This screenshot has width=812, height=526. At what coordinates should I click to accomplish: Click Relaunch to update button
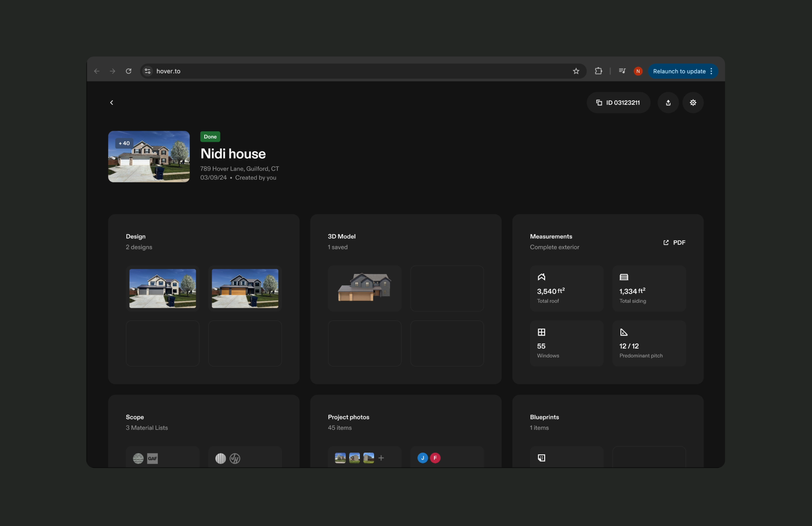[x=679, y=71]
